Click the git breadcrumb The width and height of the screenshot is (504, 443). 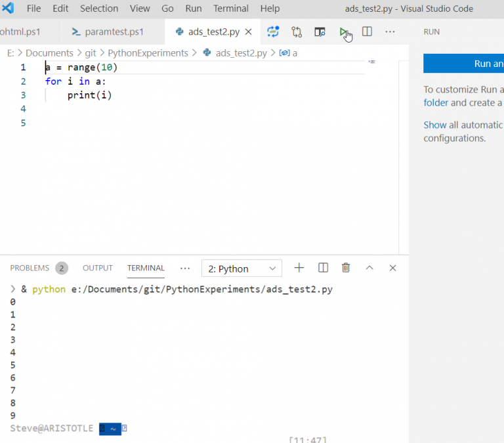(91, 53)
